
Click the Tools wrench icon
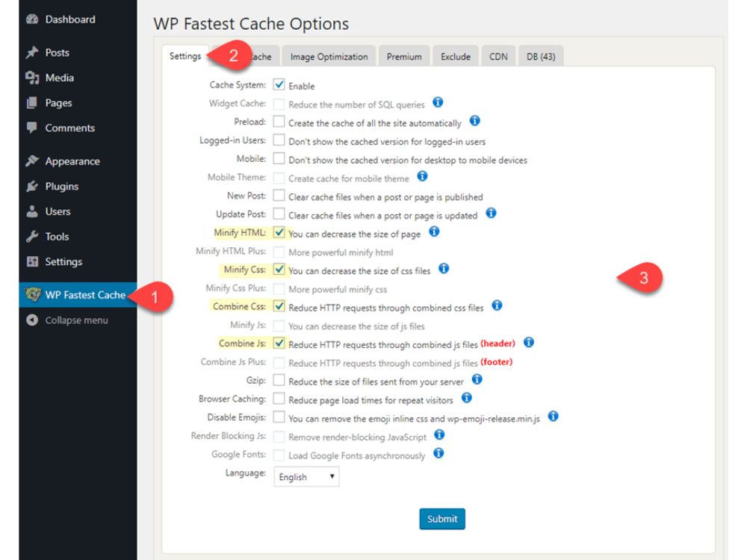[32, 236]
